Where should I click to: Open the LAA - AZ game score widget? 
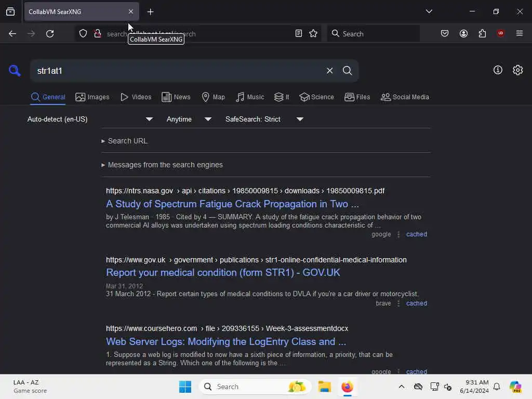(x=30, y=387)
